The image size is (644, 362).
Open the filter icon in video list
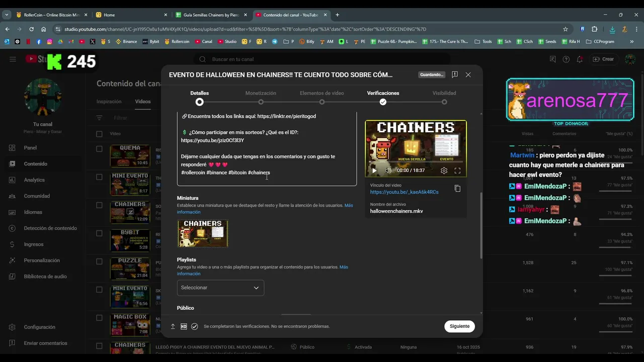pyautogui.click(x=99, y=118)
